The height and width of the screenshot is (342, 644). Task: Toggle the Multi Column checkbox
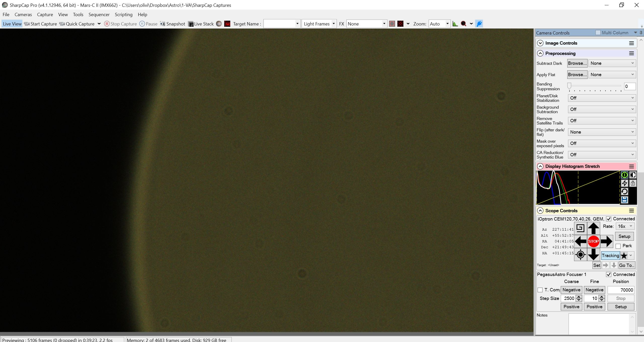coord(598,33)
